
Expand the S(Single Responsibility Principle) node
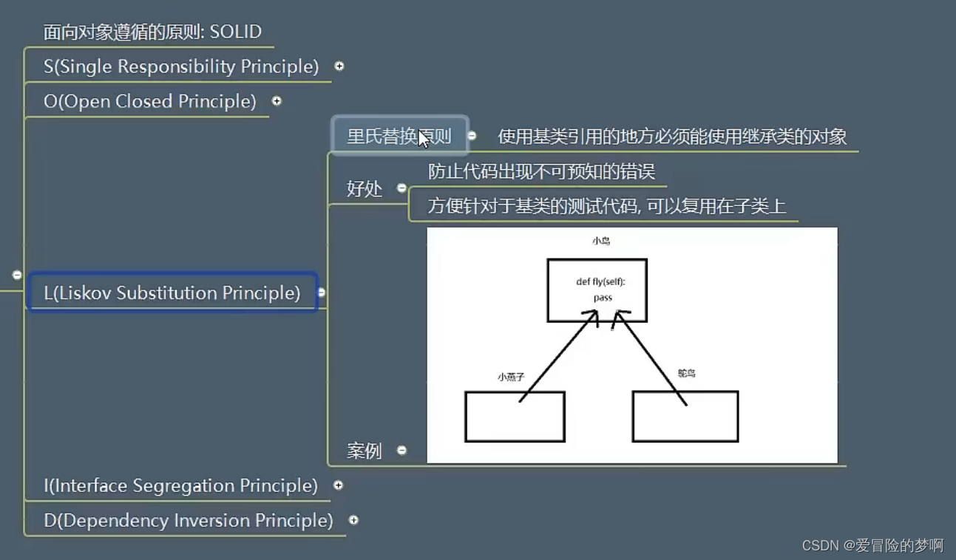tap(339, 66)
